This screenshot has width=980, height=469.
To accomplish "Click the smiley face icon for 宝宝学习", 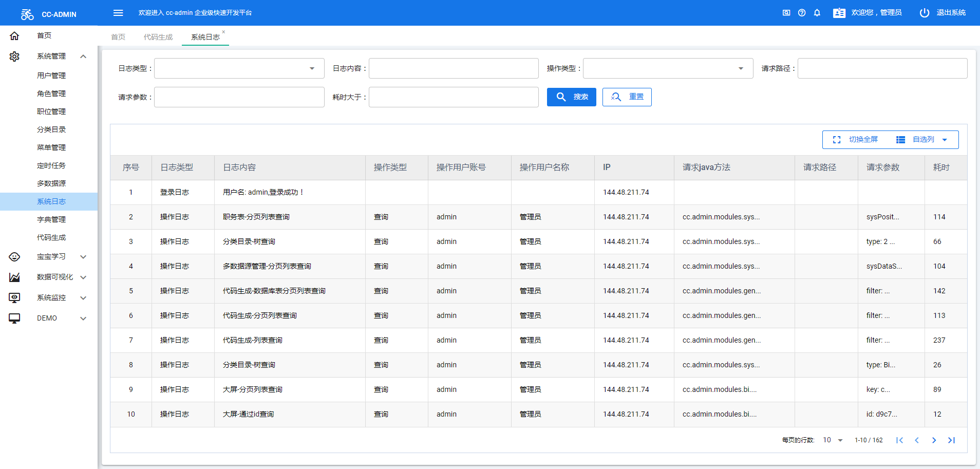I will [14, 257].
